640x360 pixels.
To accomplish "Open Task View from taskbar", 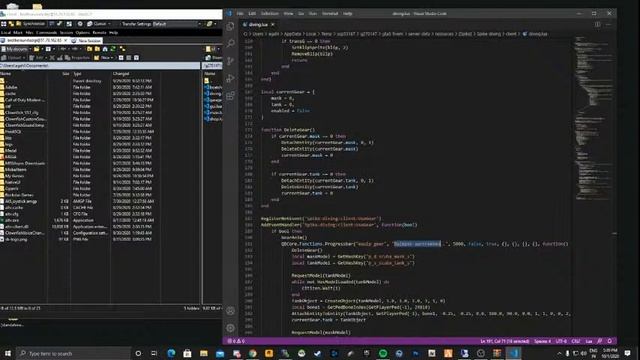I will (x=154, y=353).
